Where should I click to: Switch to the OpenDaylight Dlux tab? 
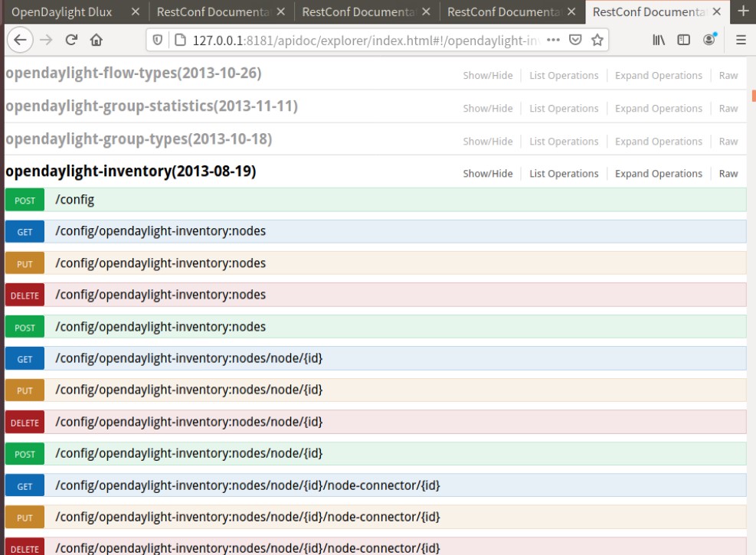tap(62, 12)
